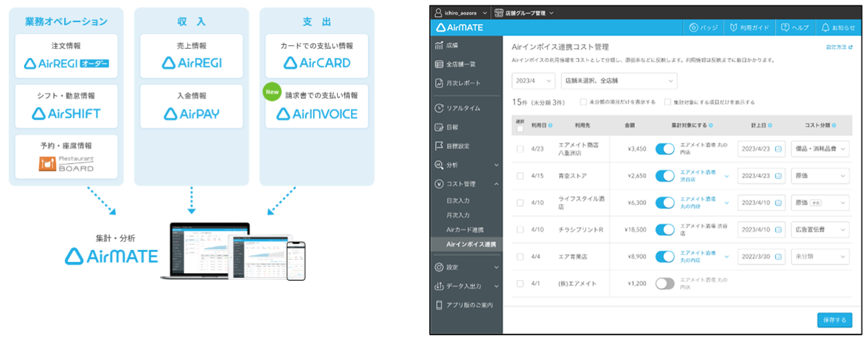
Task: Click エアメイト酒場 渋谷店 link in 青空ストア row
Action: click(697, 176)
